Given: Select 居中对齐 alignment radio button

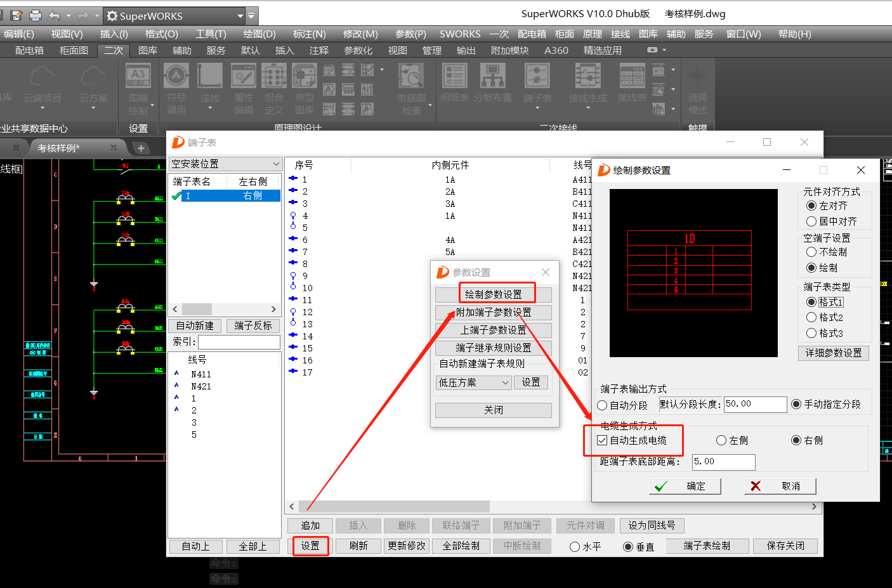Looking at the screenshot, I should pyautogui.click(x=811, y=221).
